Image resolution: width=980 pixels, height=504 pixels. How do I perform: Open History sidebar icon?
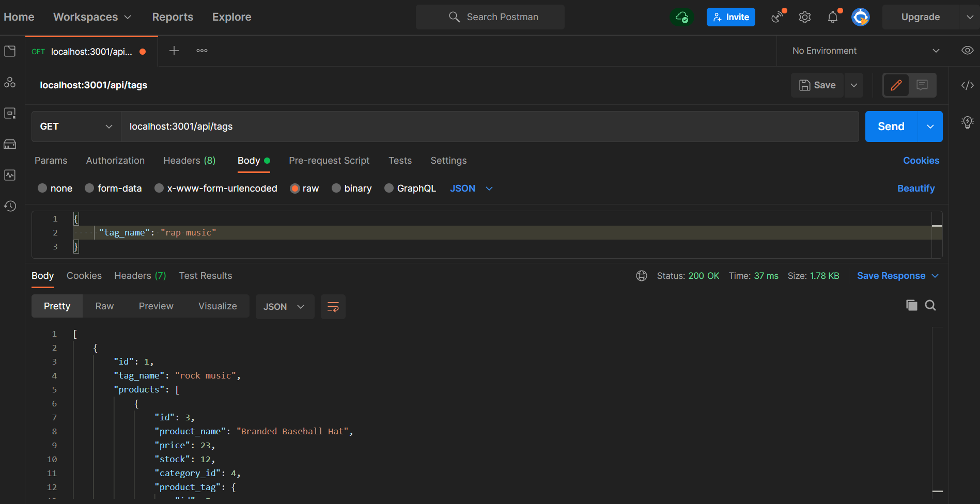pyautogui.click(x=10, y=206)
